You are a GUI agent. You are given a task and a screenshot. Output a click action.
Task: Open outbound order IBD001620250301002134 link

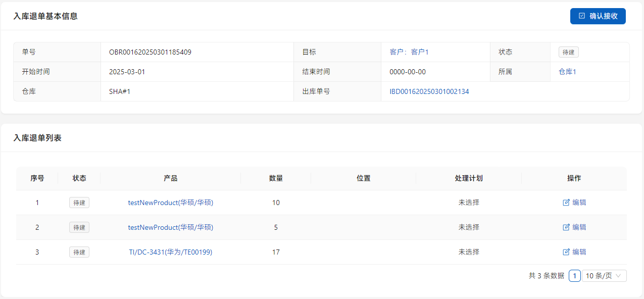click(429, 91)
